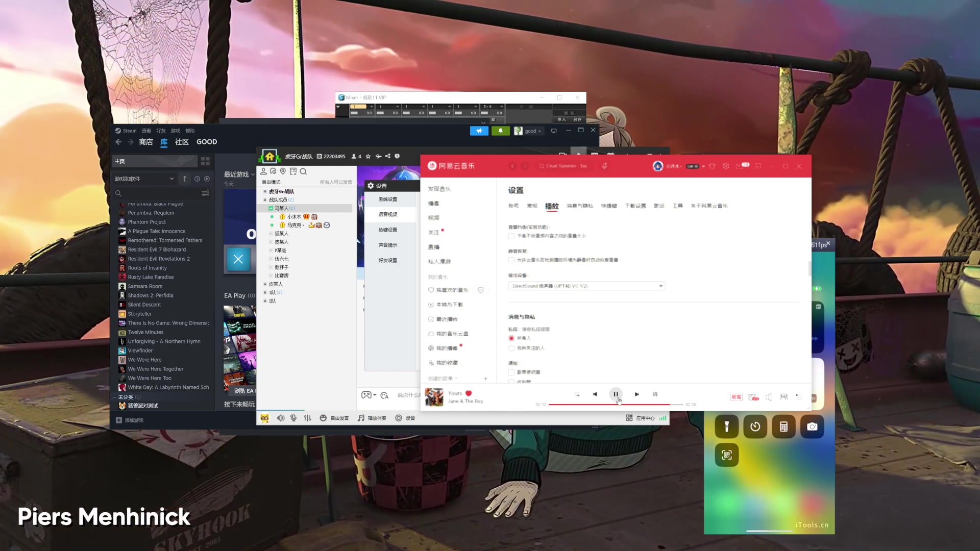
Task: Open the NetEase playlist queue icon
Action: point(799,397)
